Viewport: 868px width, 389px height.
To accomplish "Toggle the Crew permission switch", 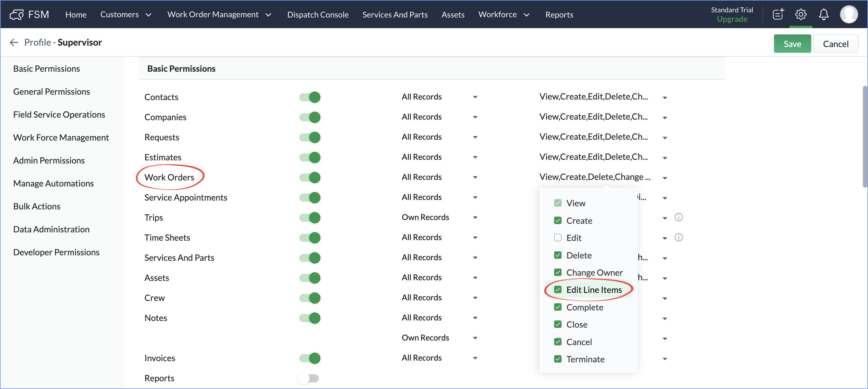I will 310,298.
